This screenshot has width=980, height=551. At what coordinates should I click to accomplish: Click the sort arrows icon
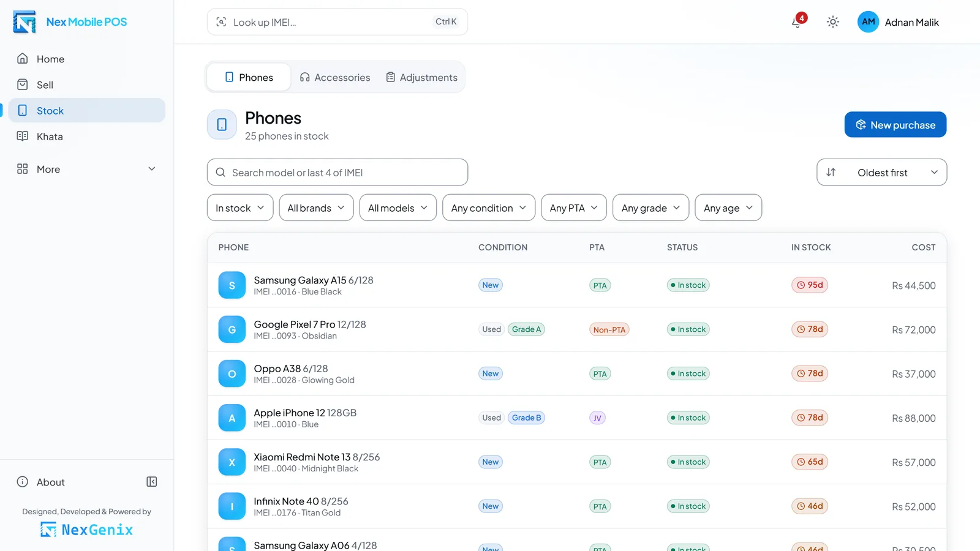pyautogui.click(x=831, y=172)
